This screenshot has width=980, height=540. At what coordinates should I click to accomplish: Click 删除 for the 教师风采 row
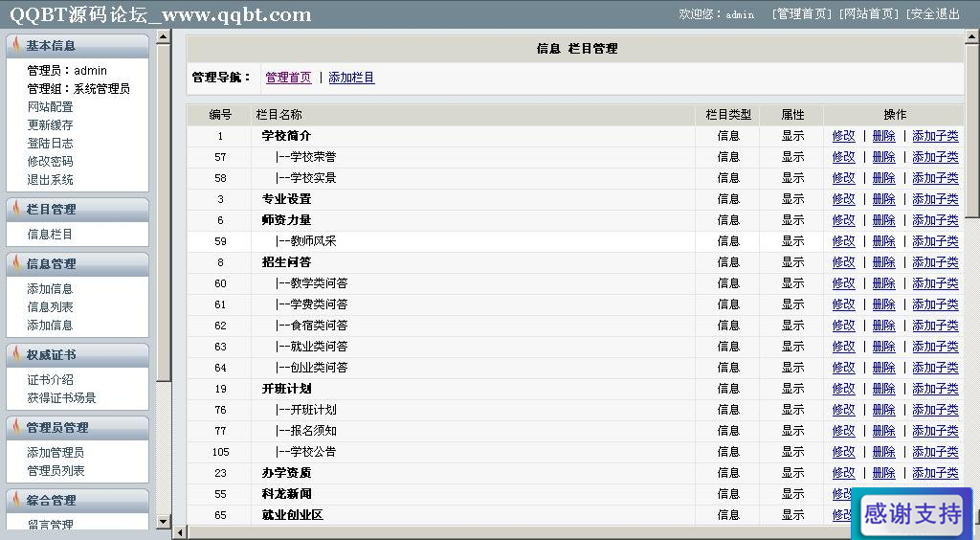click(883, 241)
